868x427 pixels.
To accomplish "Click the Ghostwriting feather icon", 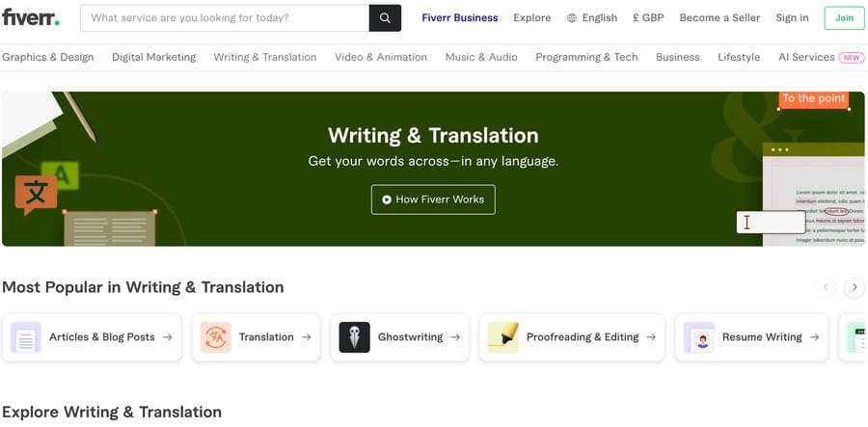I will (354, 337).
